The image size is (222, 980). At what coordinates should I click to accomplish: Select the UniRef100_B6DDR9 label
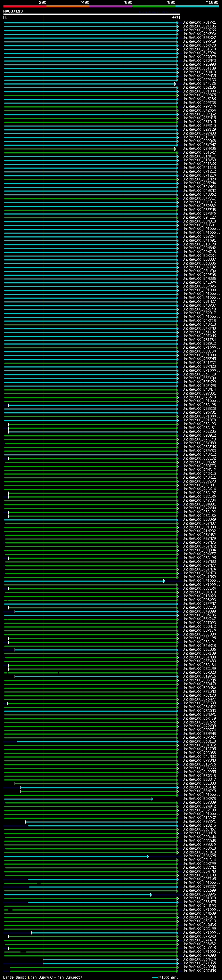[199, 520]
